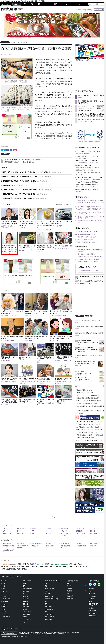Share the article on Twitter
The height and width of the screenshot is (644, 106).
[x=3, y=150]
